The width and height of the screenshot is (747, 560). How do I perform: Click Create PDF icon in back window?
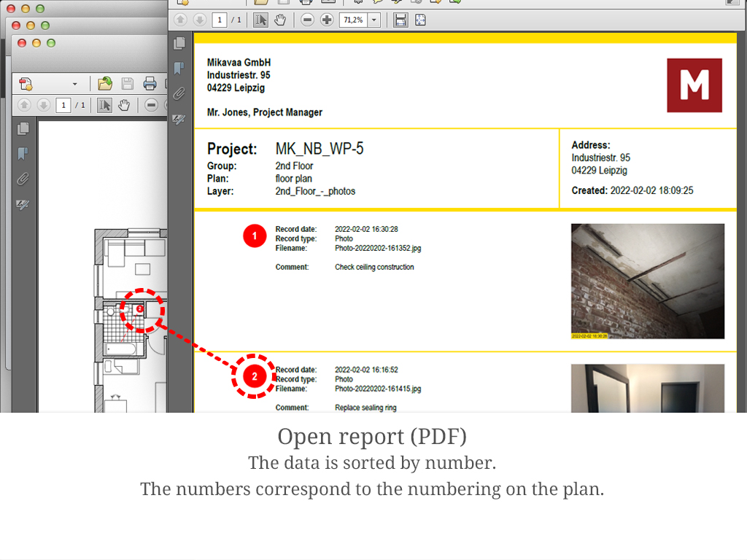(x=26, y=84)
